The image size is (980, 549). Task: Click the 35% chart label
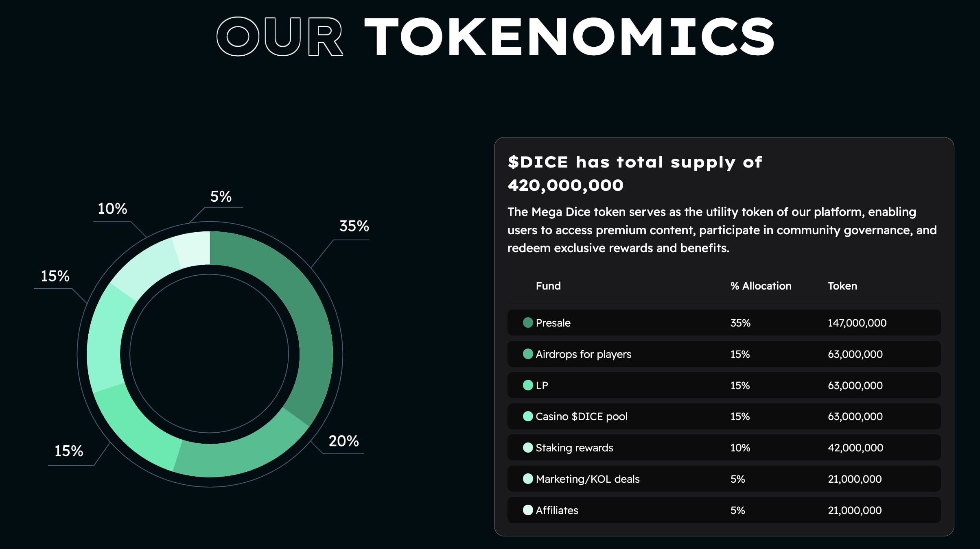coord(354,226)
